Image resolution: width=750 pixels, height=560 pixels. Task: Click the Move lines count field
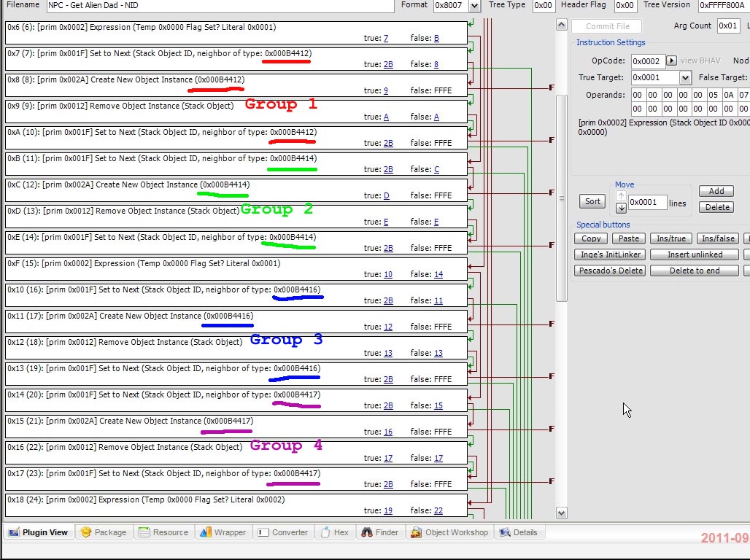coord(647,202)
